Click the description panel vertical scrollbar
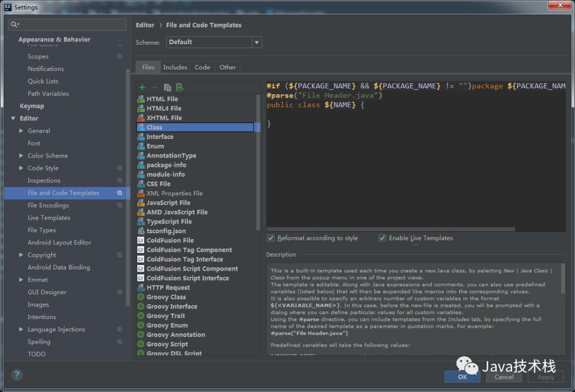Viewport: 575px width, 392px height. 563,279
